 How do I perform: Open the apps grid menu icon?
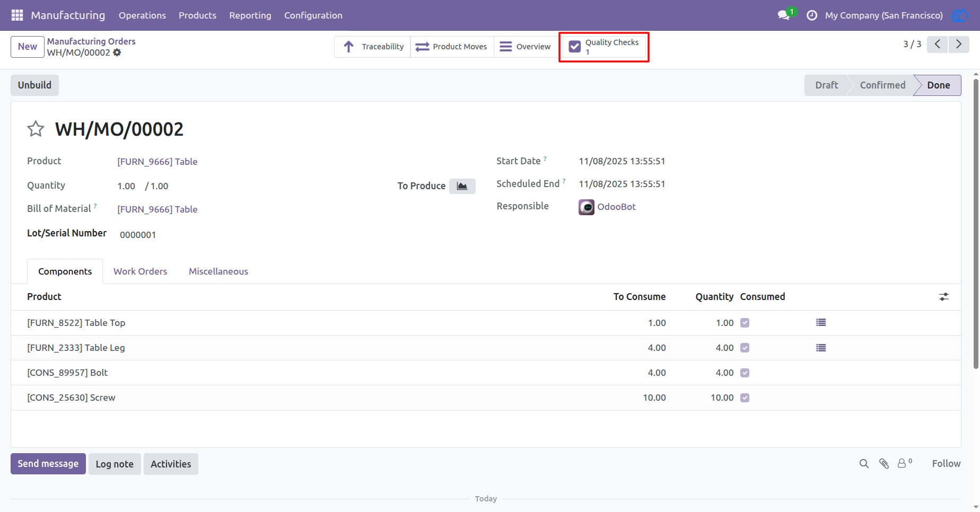click(x=17, y=15)
